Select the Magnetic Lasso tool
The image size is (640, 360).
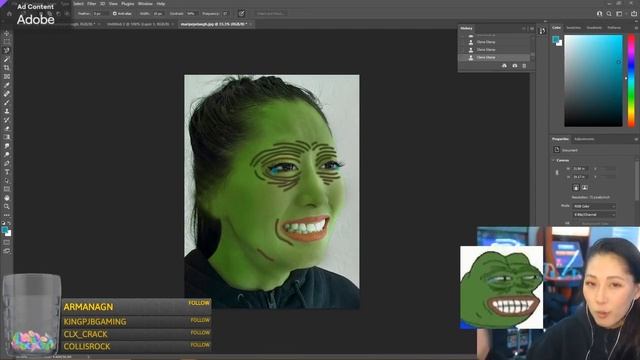[x=7, y=51]
